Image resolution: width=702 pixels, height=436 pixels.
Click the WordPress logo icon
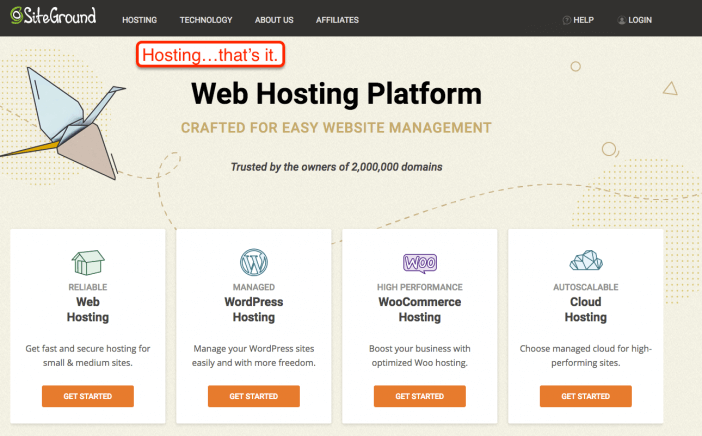(254, 262)
